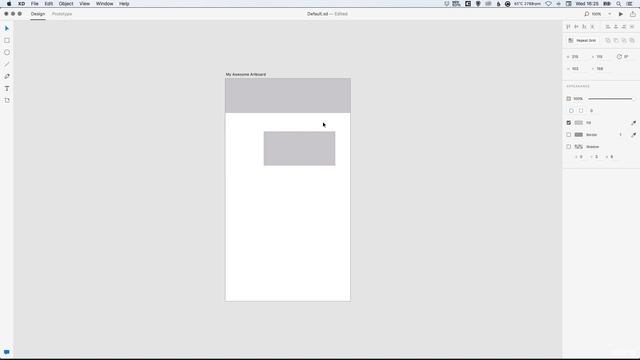Image resolution: width=640 pixels, height=360 pixels.
Task: Open the Window menu
Action: pyautogui.click(x=104, y=4)
